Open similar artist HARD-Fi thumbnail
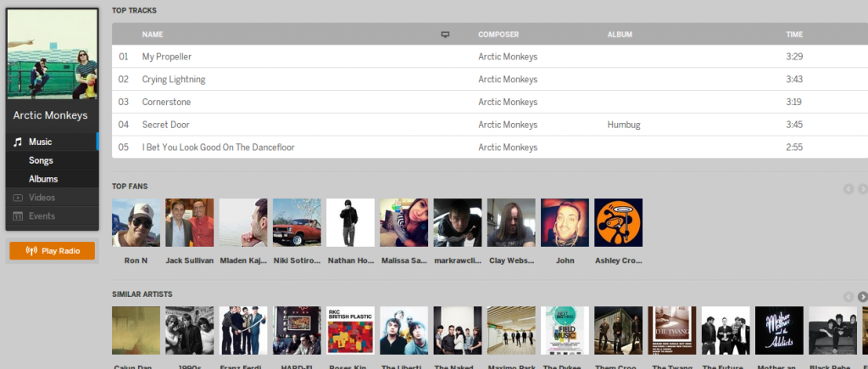The image size is (868, 369). click(x=297, y=331)
